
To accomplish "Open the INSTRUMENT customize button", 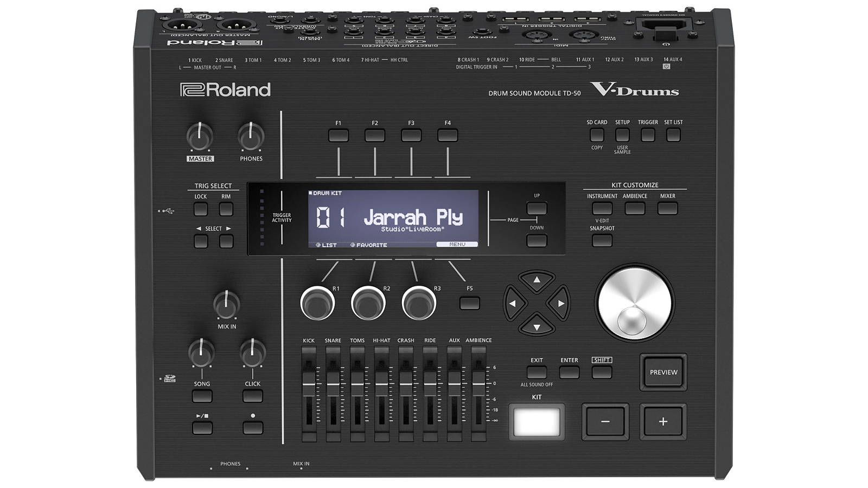I will click(x=602, y=208).
